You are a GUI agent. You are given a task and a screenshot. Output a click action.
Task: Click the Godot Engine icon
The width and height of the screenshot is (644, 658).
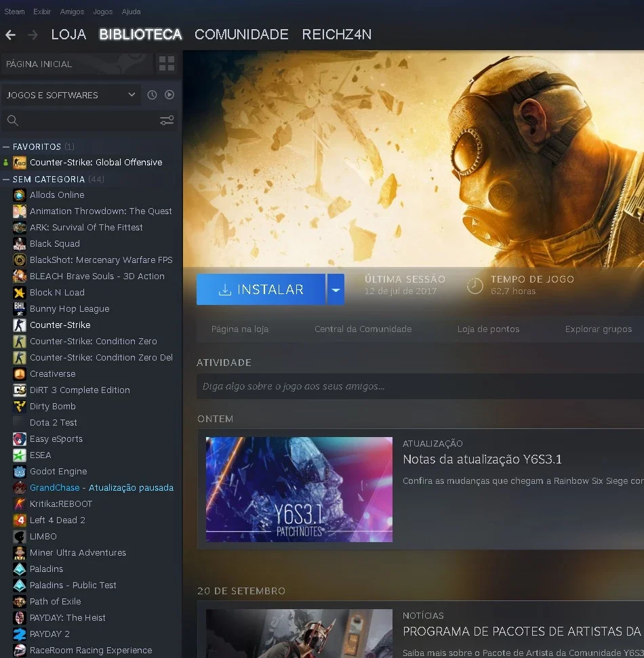[x=19, y=472]
